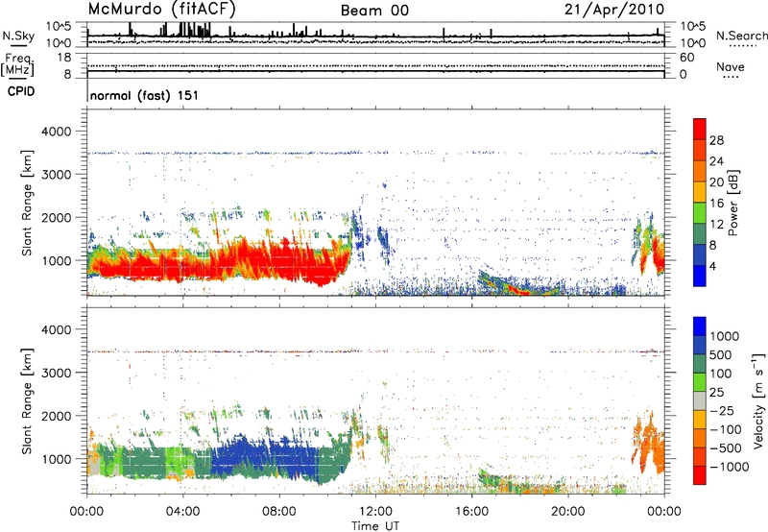
Task: Click the N.Search legend label
Action: point(741,36)
